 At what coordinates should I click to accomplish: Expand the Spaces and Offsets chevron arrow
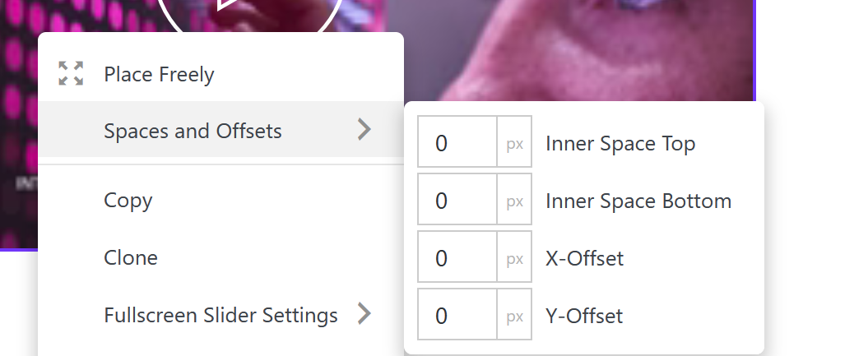364,129
